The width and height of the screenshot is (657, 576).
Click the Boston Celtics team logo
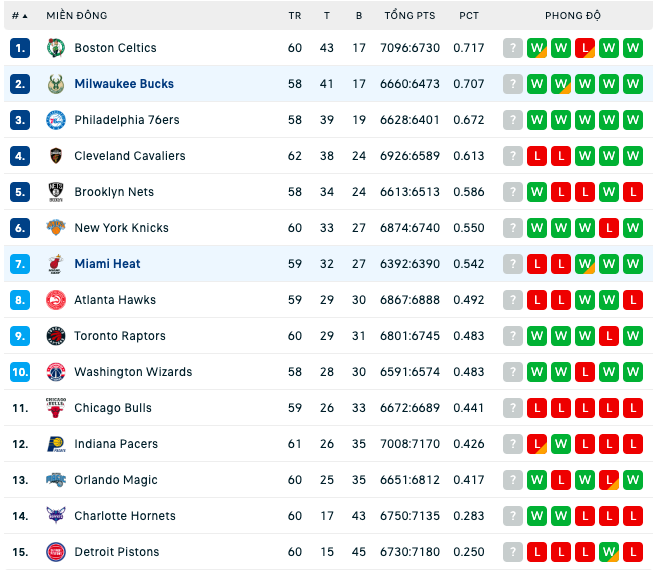coord(55,48)
